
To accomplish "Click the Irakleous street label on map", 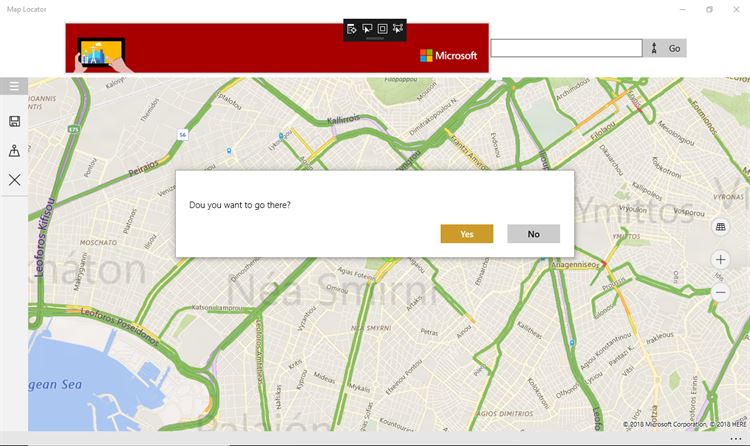I will pos(660,338).
